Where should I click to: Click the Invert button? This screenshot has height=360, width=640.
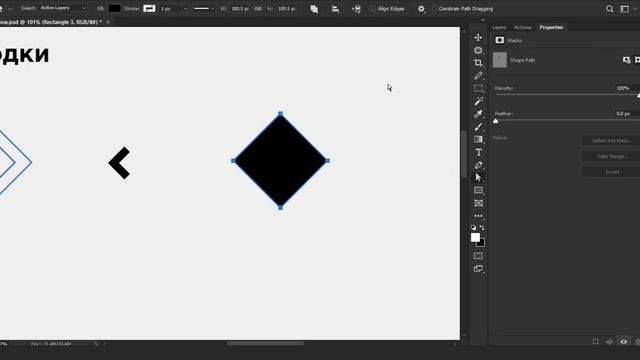pos(611,172)
